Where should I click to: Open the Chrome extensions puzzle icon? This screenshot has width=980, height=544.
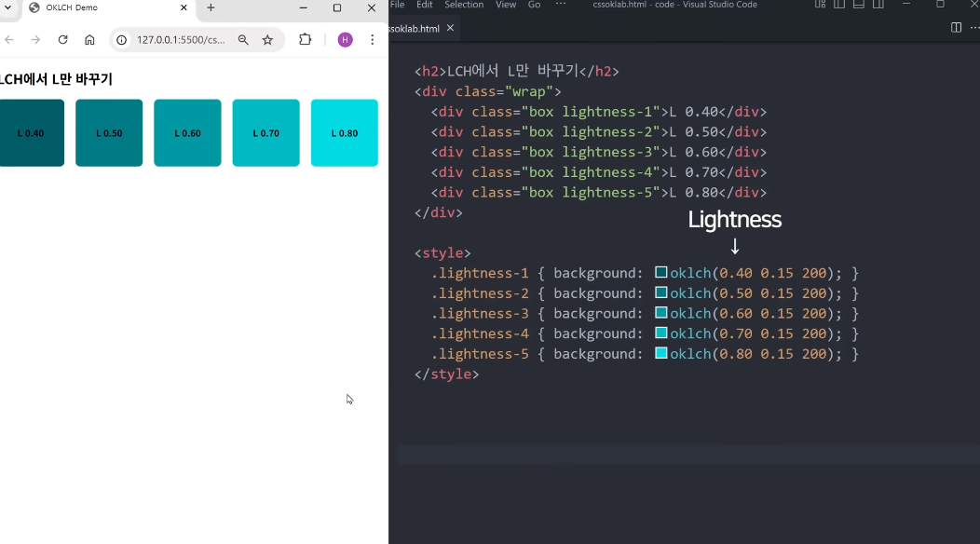click(305, 40)
